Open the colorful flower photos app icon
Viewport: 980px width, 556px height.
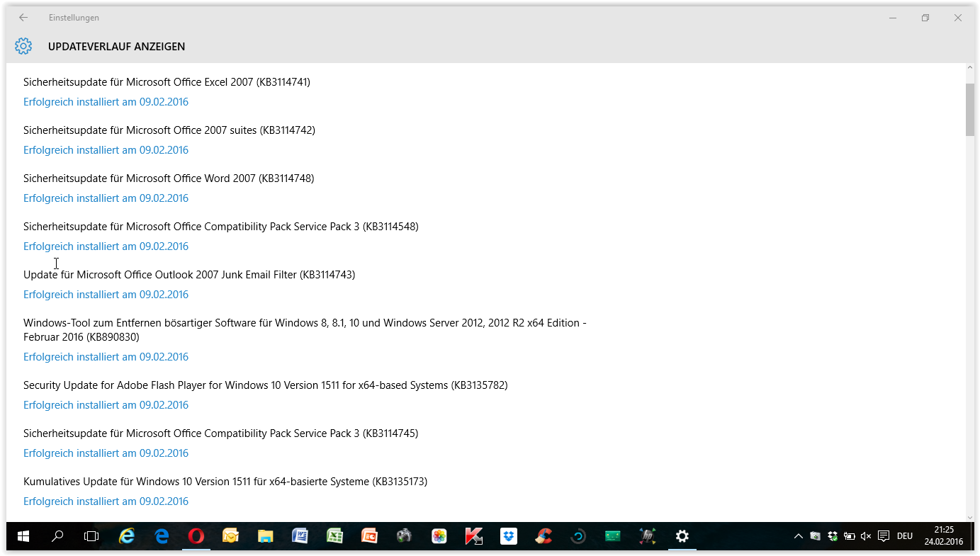coord(439,536)
